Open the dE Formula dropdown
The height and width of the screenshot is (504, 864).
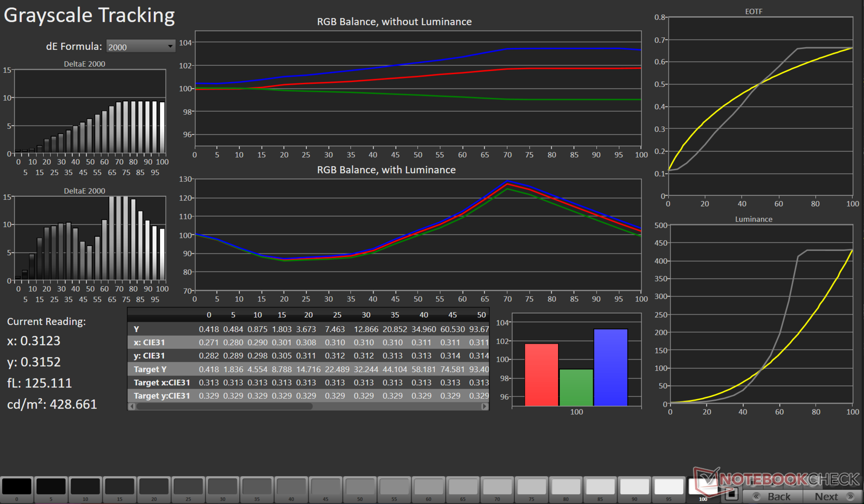(x=140, y=46)
